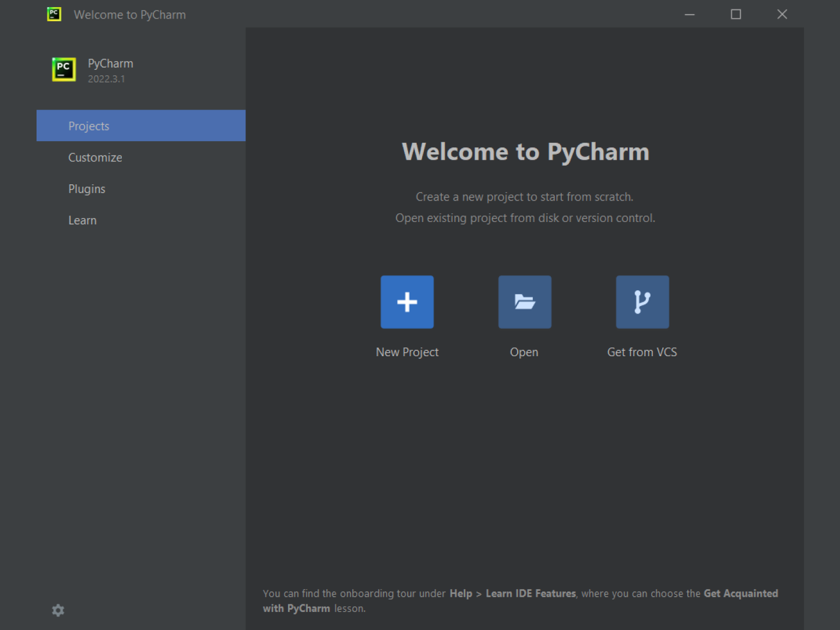840x630 pixels.
Task: Click the PyCharm icon in the title bar
Action: pyautogui.click(x=54, y=14)
